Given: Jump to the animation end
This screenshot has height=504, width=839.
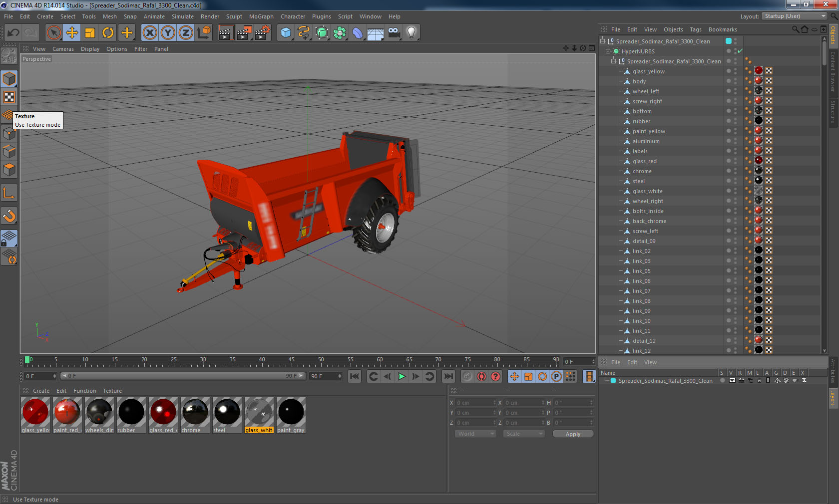Looking at the screenshot, I should (448, 376).
